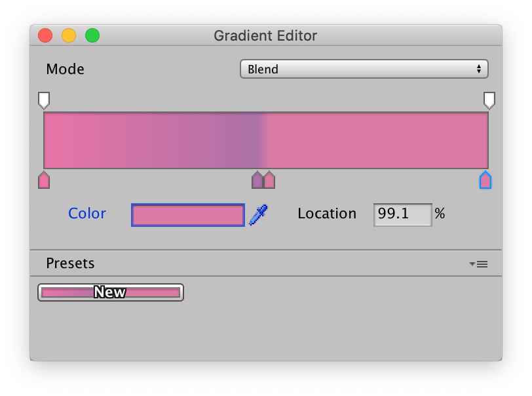Image resolution: width=532 pixels, height=396 pixels.
Task: Click inside the Location value field
Action: (x=403, y=213)
